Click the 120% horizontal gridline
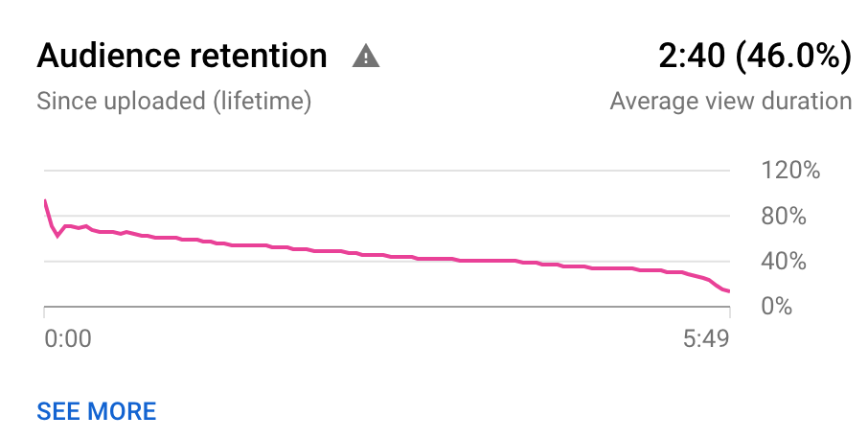Viewport: 868px width, 439px height. pos(387,171)
